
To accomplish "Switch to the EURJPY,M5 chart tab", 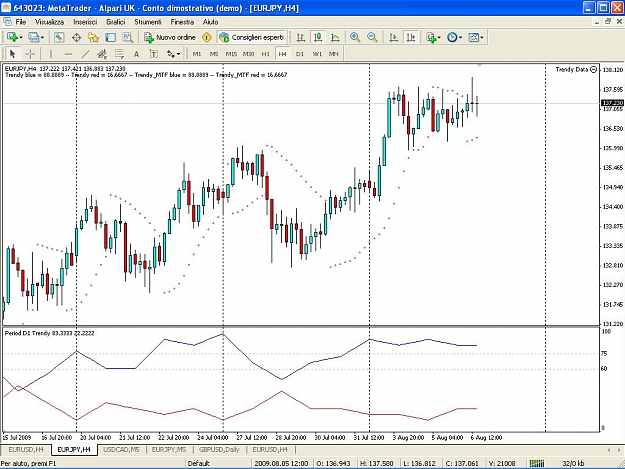I will pyautogui.click(x=169, y=449).
